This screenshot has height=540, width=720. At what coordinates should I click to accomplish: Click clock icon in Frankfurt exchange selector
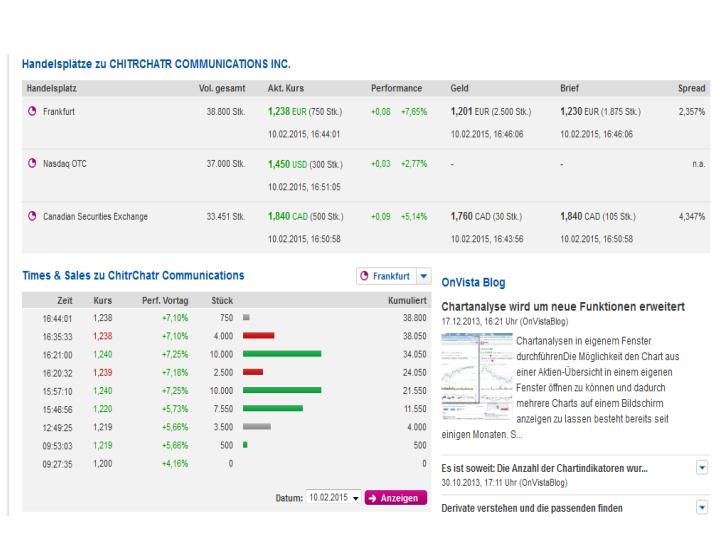click(366, 275)
